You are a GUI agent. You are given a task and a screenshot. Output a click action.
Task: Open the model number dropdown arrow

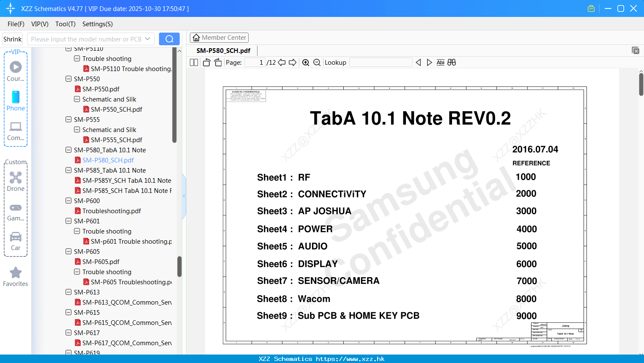click(x=148, y=39)
